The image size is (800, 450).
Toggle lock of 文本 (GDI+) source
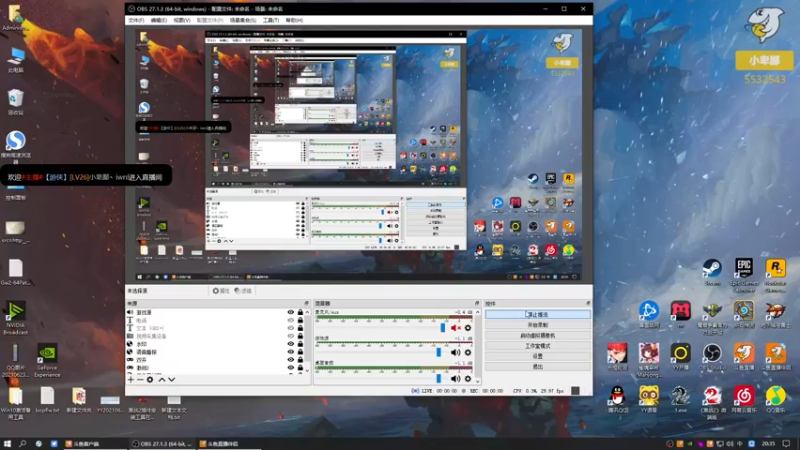point(300,328)
